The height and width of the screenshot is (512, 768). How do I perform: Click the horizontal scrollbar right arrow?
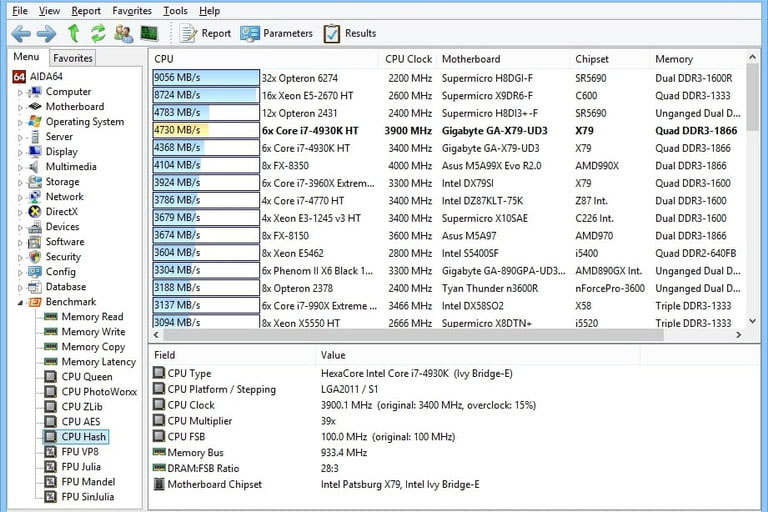tap(739, 335)
